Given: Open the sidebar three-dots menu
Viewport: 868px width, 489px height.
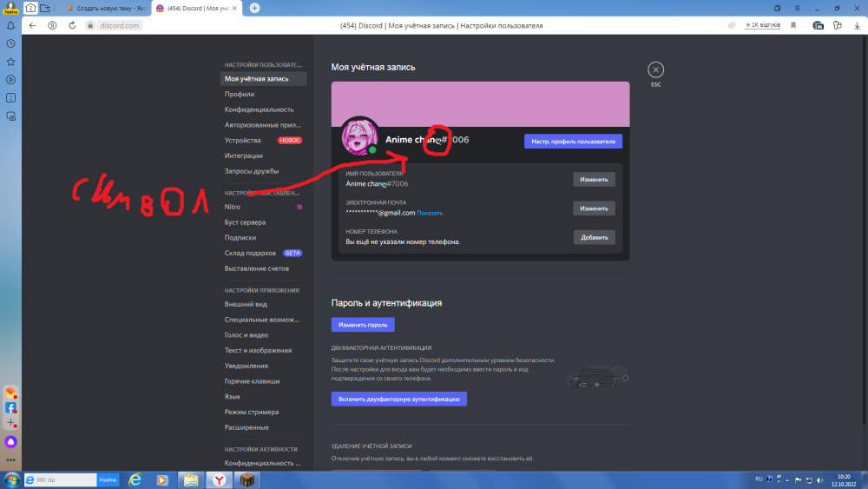Looking at the screenshot, I should (10, 460).
